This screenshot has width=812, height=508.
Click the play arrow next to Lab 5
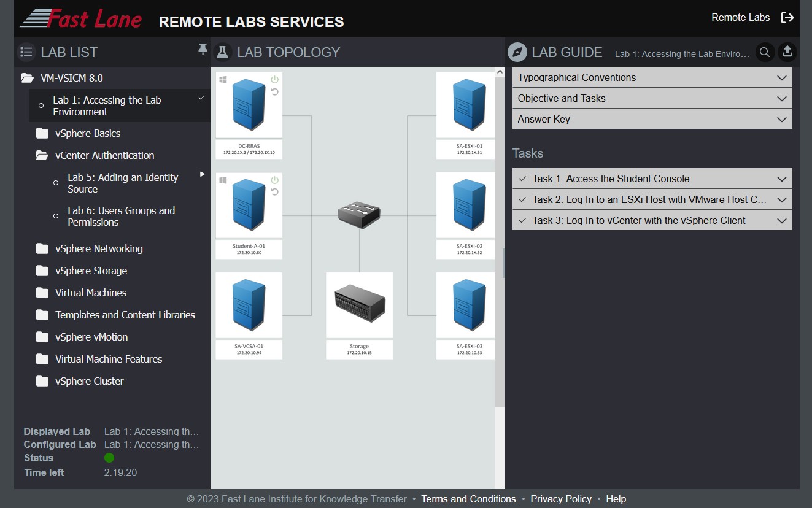[202, 175]
